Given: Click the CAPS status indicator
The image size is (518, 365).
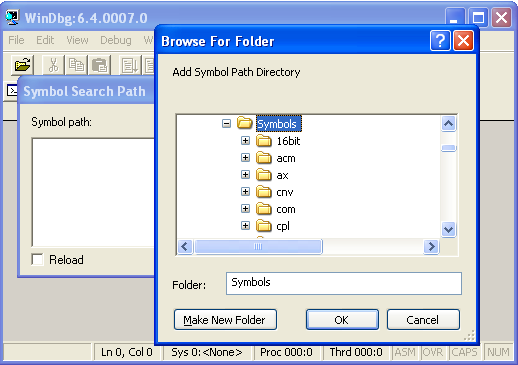Looking at the screenshot, I should 464,352.
